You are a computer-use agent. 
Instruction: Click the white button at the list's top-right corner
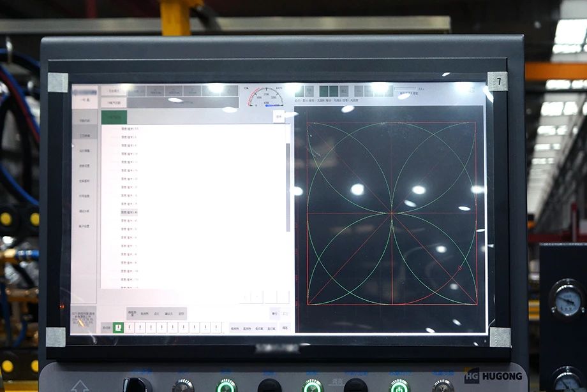[x=278, y=116]
